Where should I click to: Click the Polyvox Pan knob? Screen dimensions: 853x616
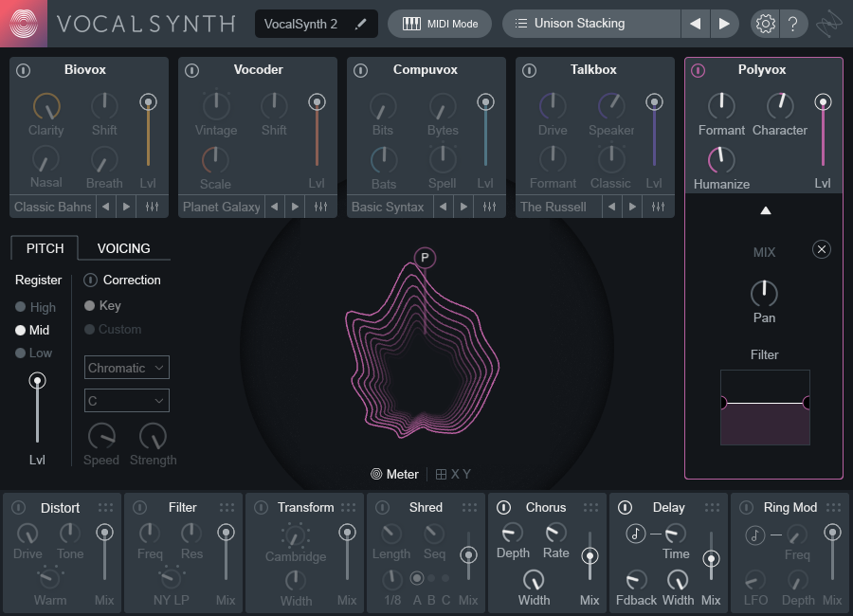pos(764,294)
